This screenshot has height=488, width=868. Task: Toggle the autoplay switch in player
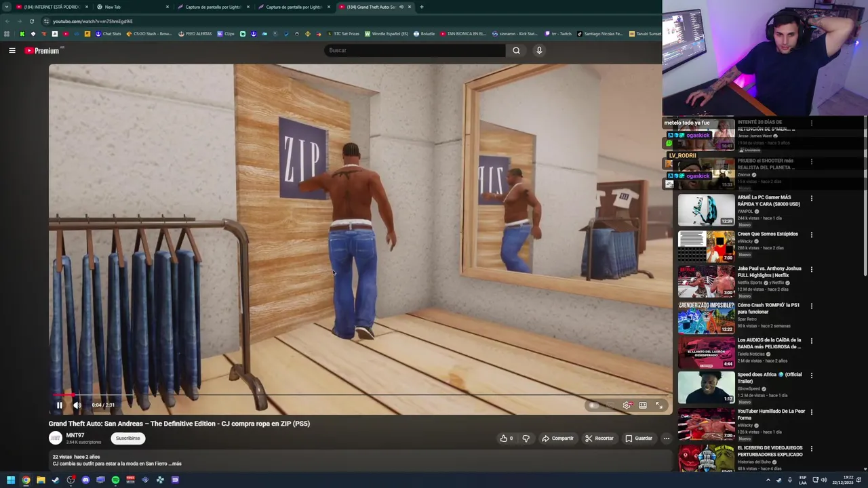tap(594, 405)
